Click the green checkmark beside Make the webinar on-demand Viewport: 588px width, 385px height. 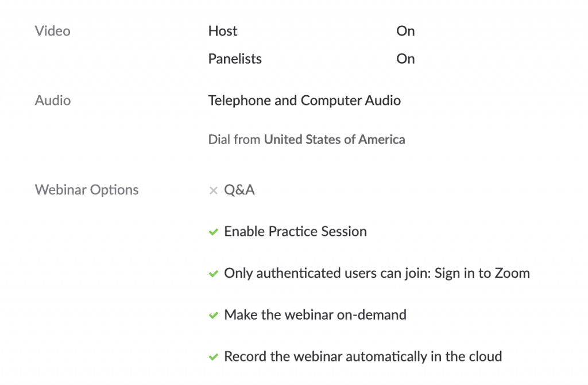pos(214,316)
